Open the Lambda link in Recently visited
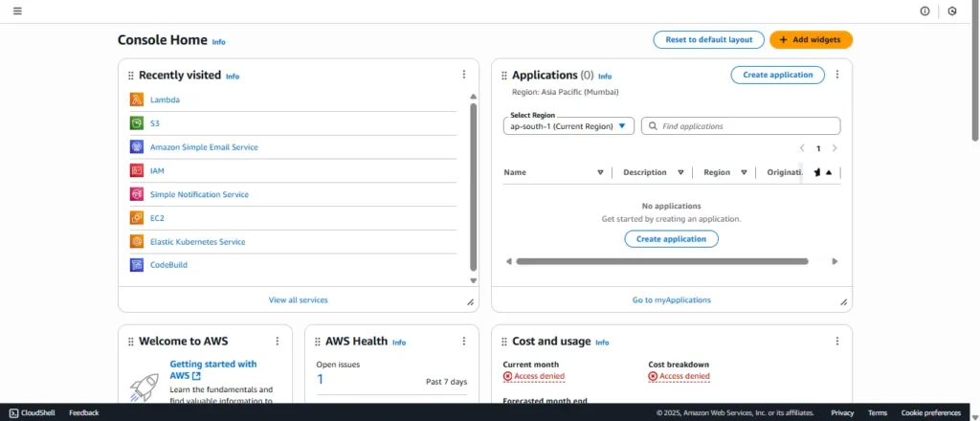 (165, 100)
